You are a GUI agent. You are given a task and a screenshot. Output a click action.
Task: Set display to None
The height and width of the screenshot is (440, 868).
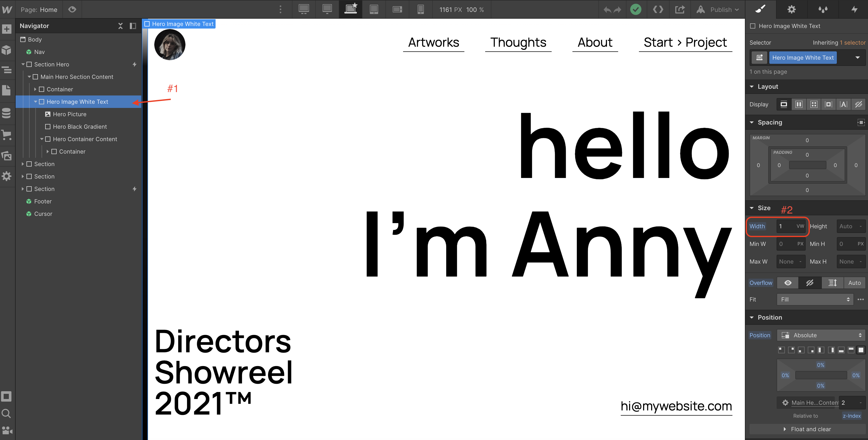(859, 104)
